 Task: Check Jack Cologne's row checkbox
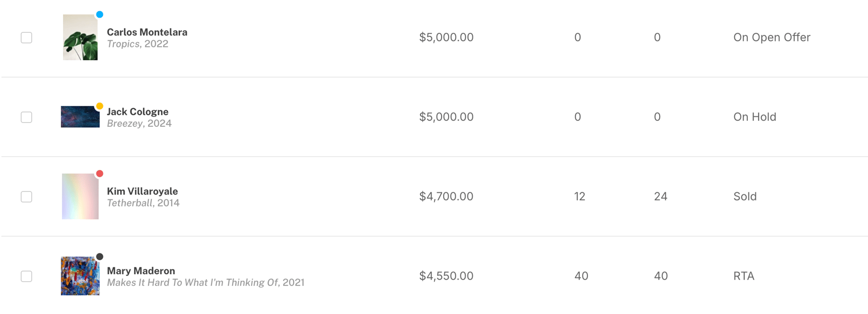click(26, 117)
